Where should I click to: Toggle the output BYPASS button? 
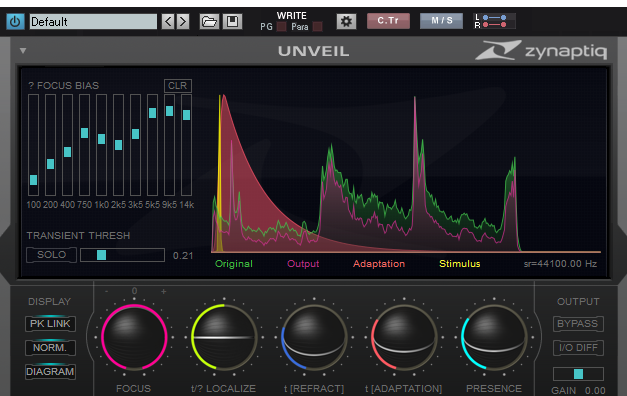coord(578,324)
